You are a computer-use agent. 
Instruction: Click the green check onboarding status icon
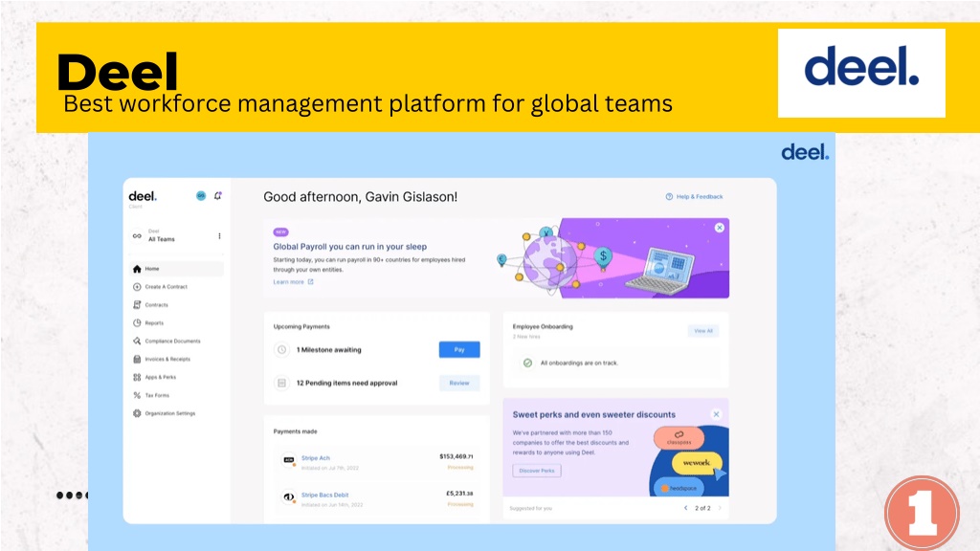tap(527, 363)
